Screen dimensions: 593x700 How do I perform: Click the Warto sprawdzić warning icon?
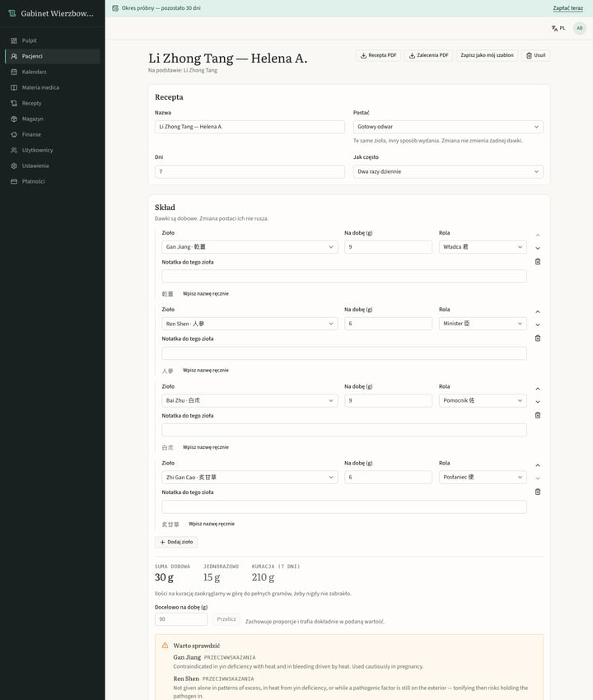[165, 646]
